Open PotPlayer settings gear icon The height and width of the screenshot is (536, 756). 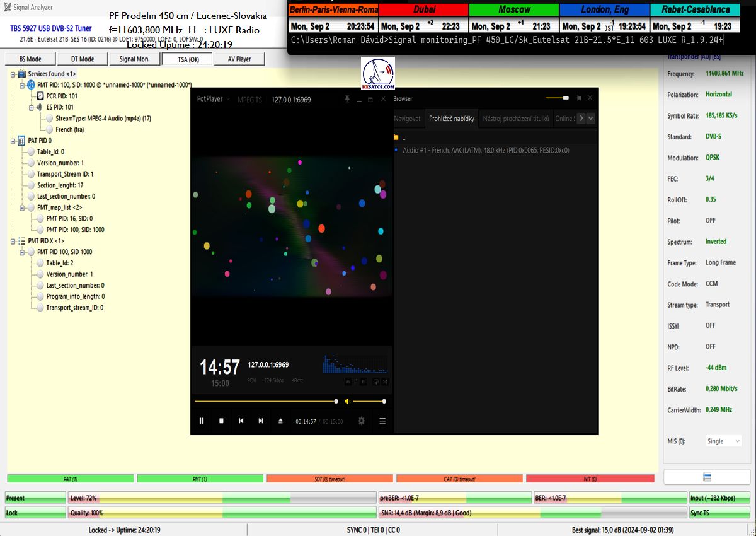362,421
